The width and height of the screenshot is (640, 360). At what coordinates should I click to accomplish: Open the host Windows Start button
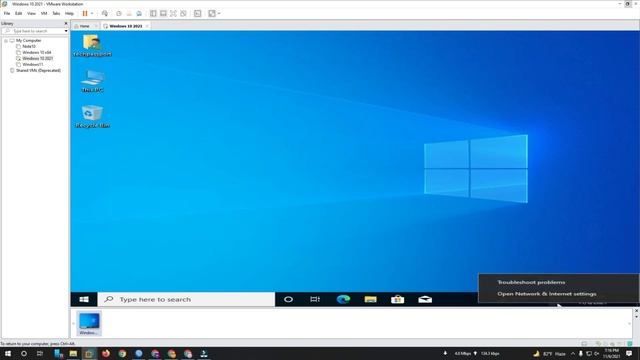pos(8,353)
